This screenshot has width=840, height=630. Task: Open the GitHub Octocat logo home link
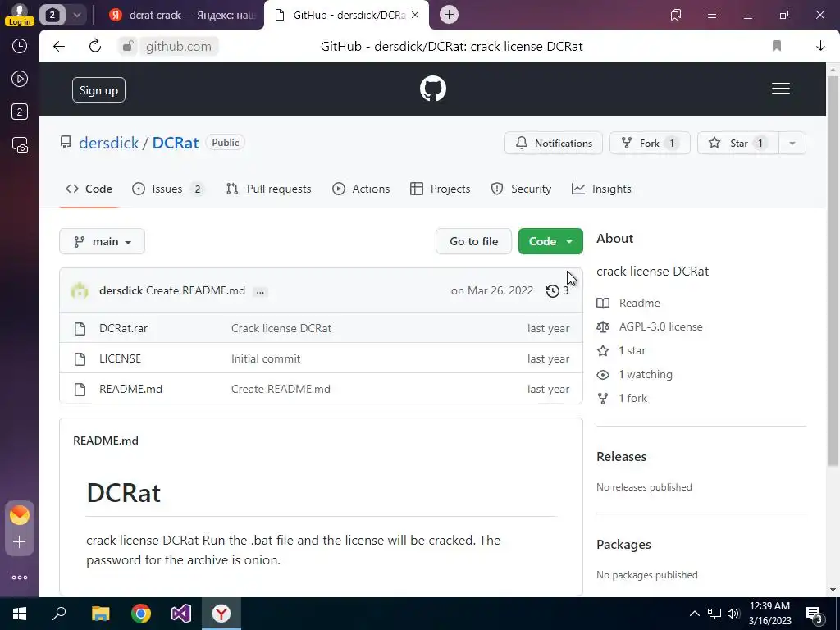tap(433, 89)
